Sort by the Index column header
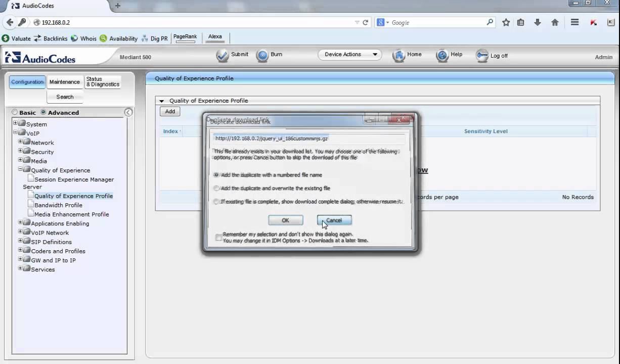 (x=170, y=131)
